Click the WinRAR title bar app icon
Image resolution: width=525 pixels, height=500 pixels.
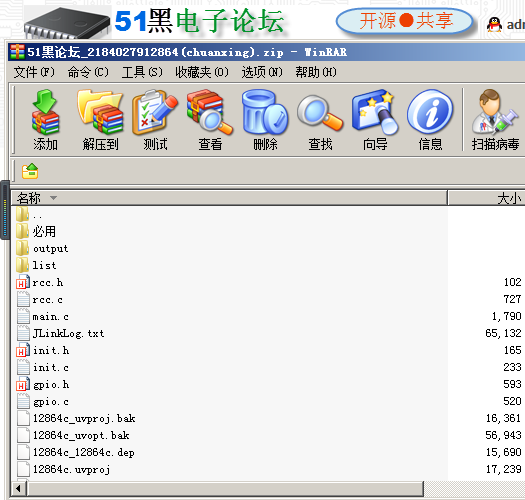[x=17, y=52]
